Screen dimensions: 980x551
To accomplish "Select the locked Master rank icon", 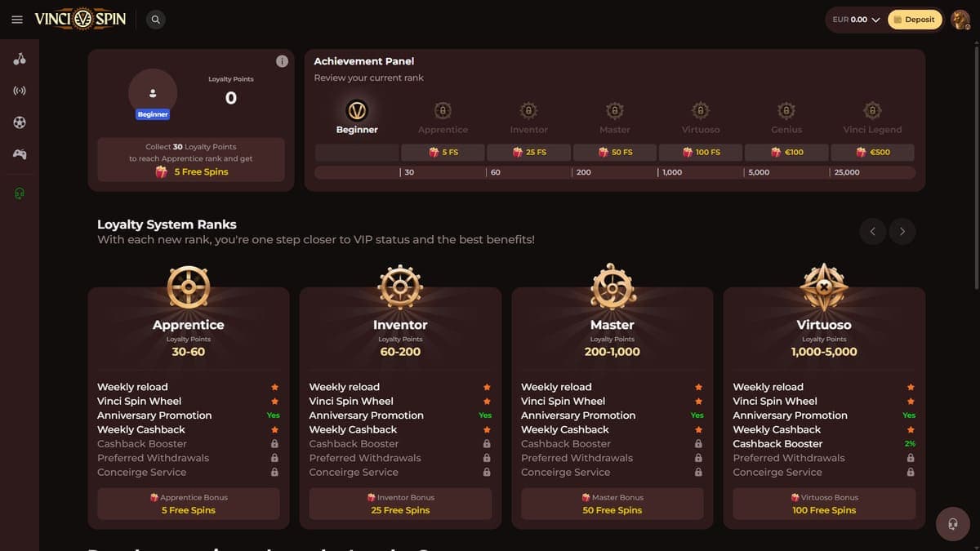I will pos(614,110).
